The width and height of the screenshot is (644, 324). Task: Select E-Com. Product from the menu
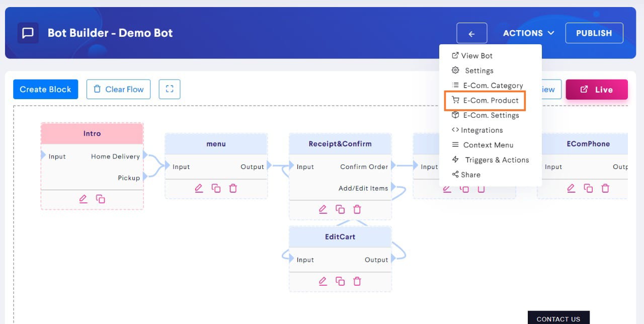coord(491,100)
